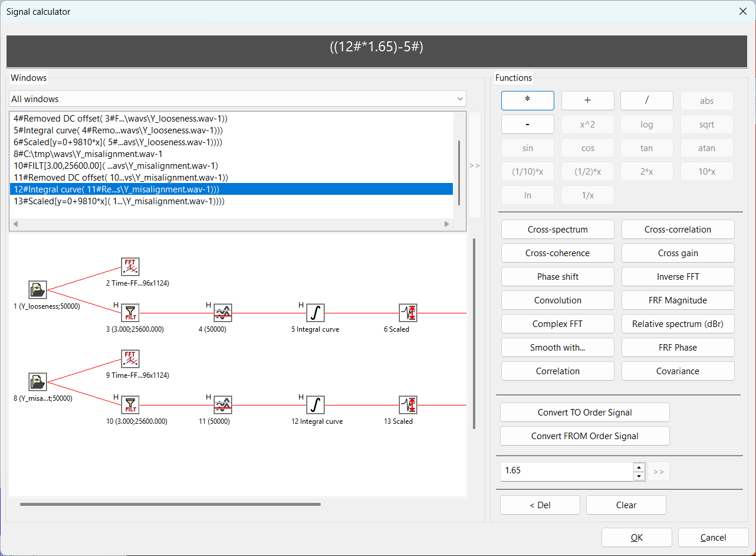Select 13#Scaled entry in windows list
Image resolution: width=756 pixels, height=556 pixels.
(x=118, y=201)
